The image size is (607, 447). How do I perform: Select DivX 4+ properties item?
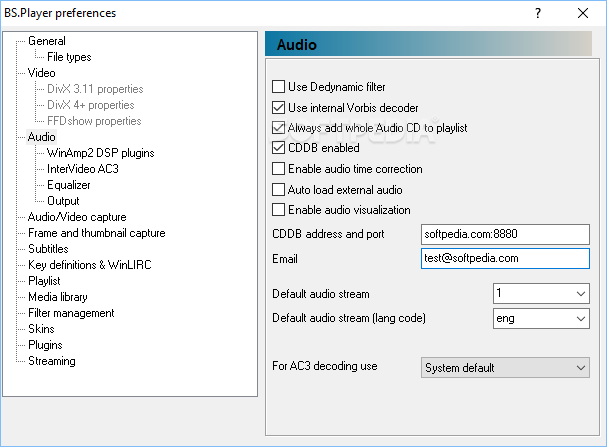click(91, 105)
